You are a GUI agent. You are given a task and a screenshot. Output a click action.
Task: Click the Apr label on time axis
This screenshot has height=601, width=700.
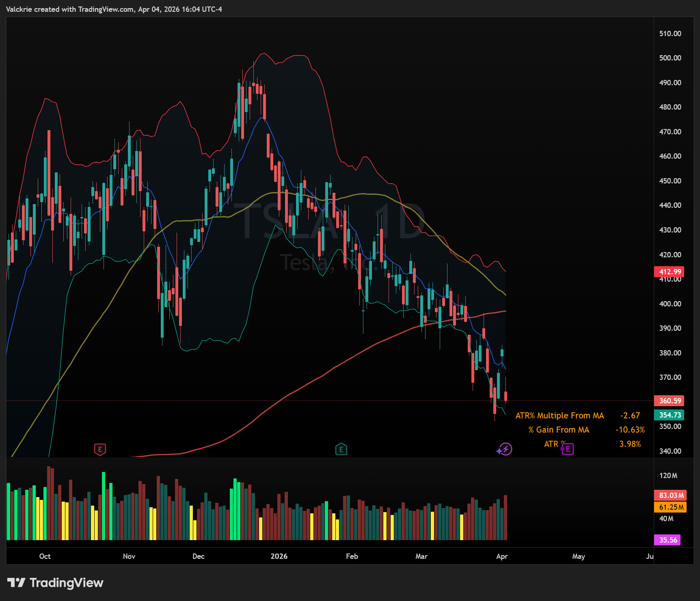tap(502, 556)
